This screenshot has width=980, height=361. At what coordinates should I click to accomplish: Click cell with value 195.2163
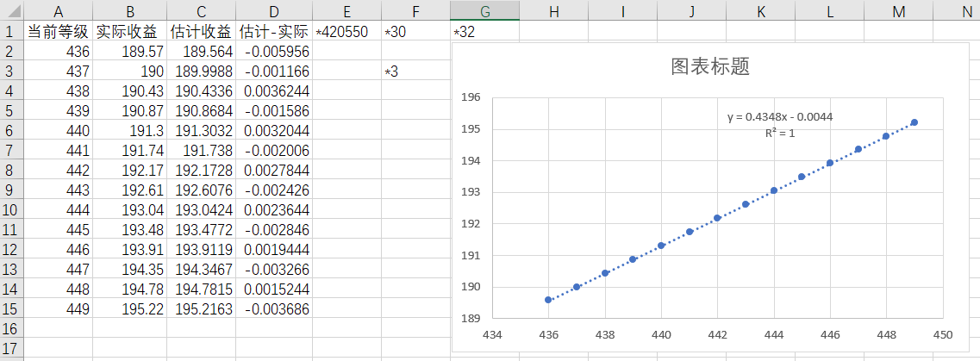tap(201, 308)
